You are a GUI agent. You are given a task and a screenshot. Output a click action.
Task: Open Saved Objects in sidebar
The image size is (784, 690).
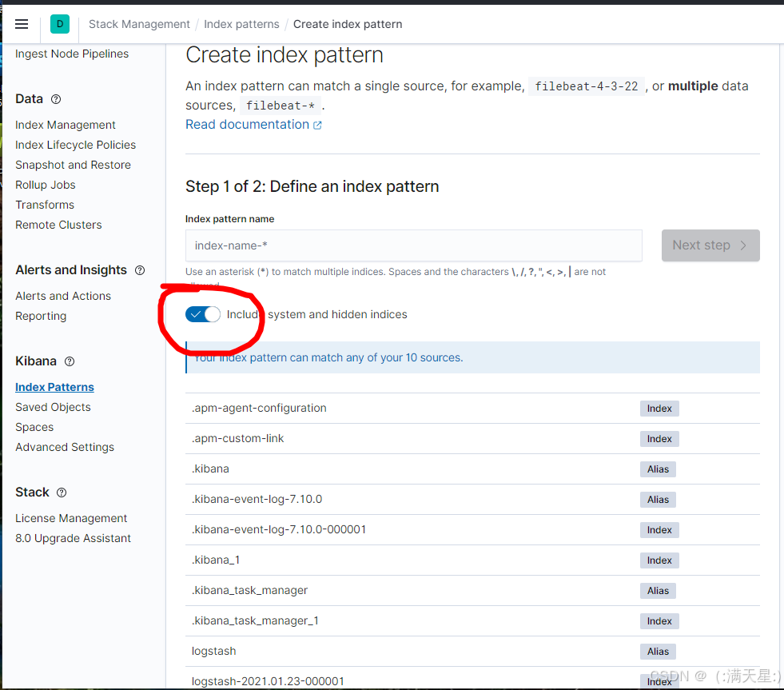[53, 407]
